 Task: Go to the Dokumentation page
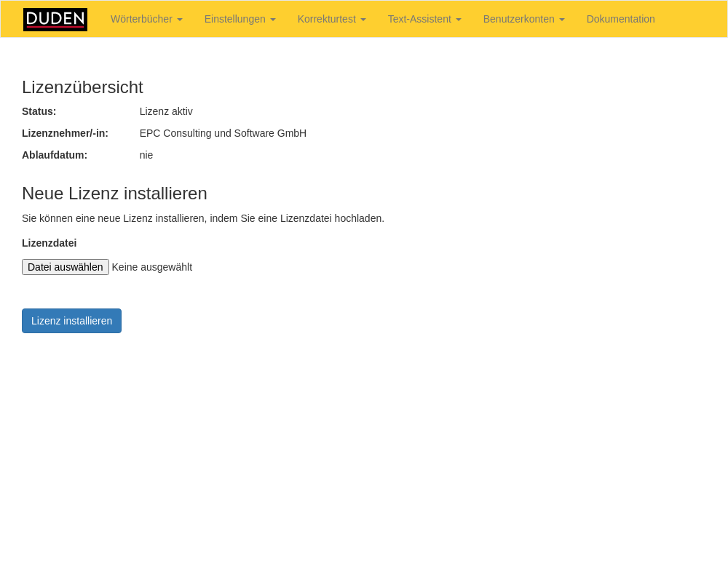click(620, 19)
